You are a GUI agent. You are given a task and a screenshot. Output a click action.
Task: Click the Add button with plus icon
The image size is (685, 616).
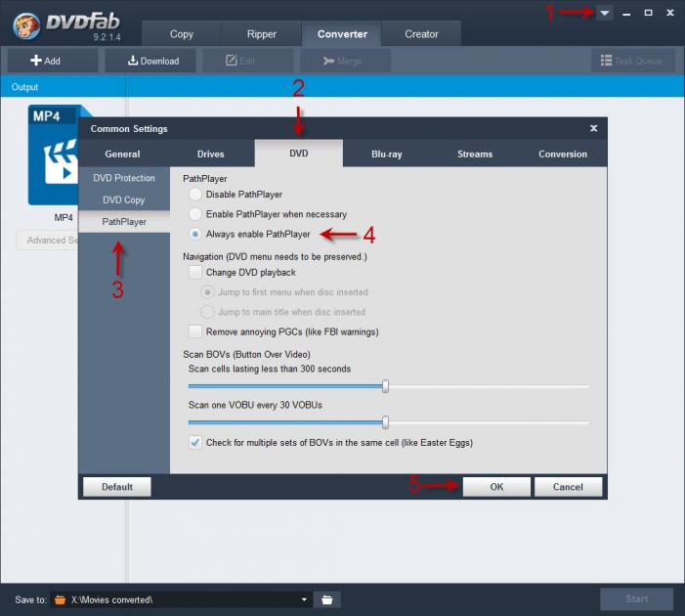[53, 61]
